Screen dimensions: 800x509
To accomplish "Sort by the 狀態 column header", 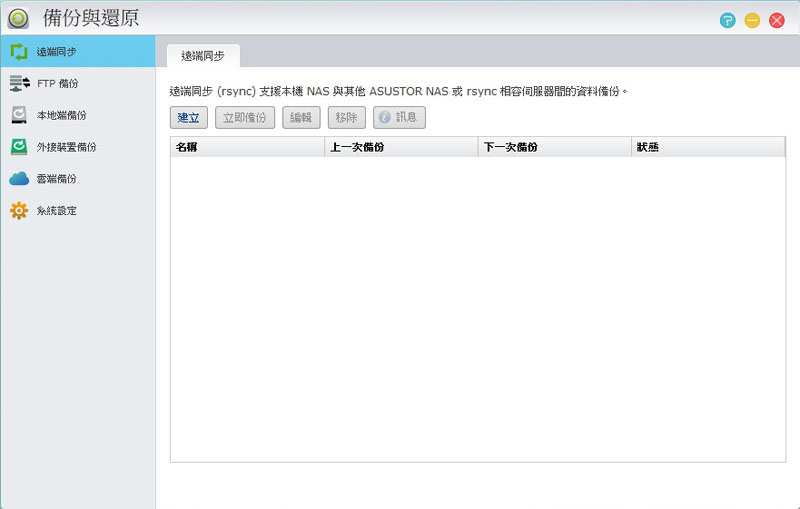I will (708, 147).
